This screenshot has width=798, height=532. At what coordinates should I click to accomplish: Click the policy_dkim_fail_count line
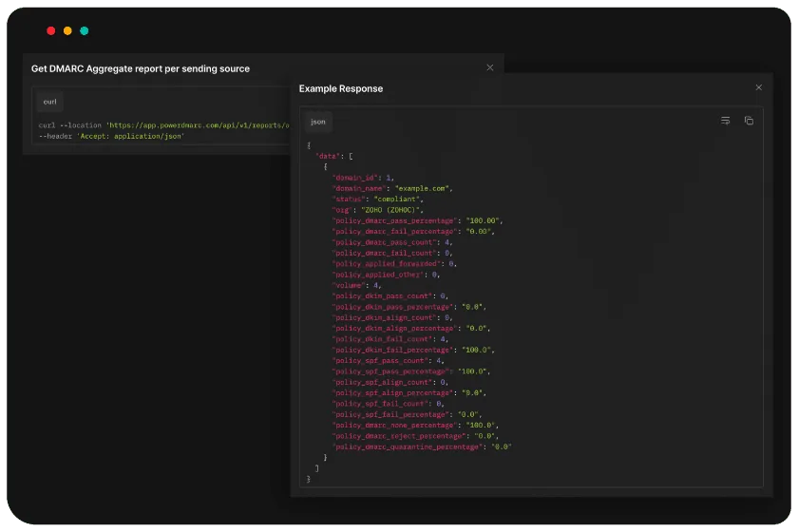click(x=390, y=339)
